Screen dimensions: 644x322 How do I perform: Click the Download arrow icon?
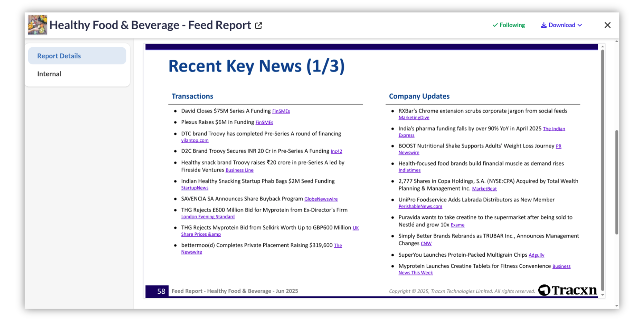(x=543, y=25)
